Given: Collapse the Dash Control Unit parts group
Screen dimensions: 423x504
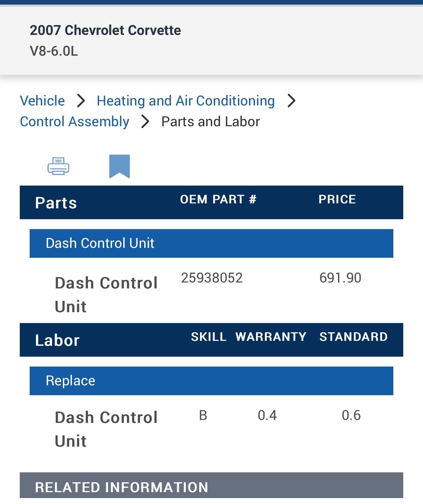Looking at the screenshot, I should point(211,243).
